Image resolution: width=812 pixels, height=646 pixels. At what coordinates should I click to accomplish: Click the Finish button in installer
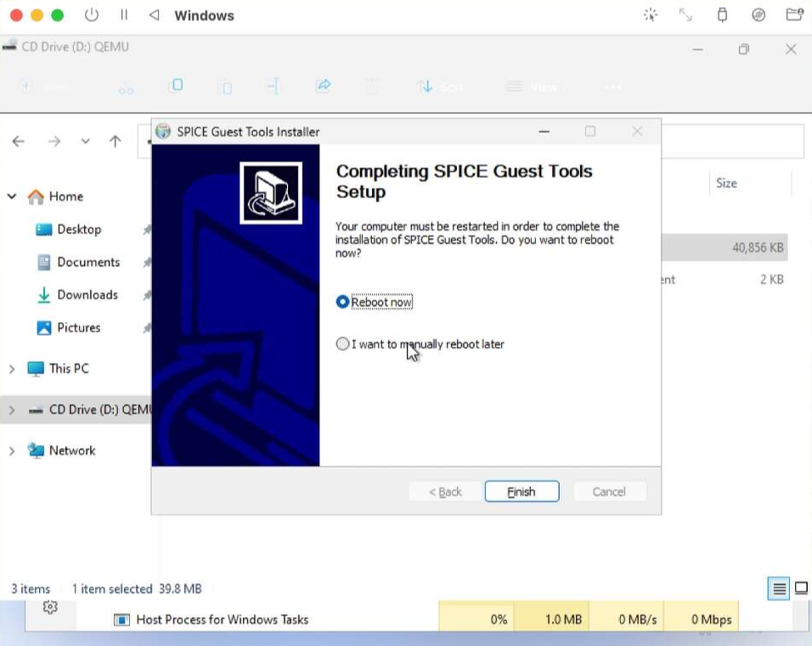pyautogui.click(x=522, y=491)
